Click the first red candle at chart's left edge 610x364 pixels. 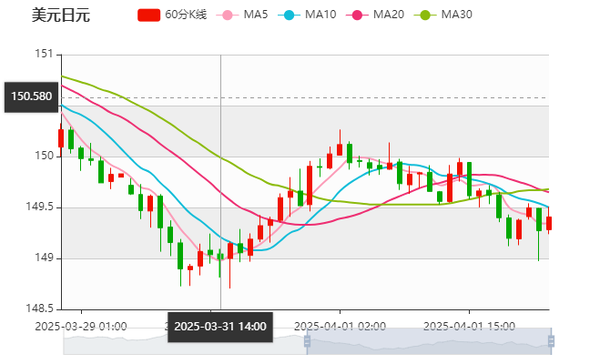(x=61, y=138)
